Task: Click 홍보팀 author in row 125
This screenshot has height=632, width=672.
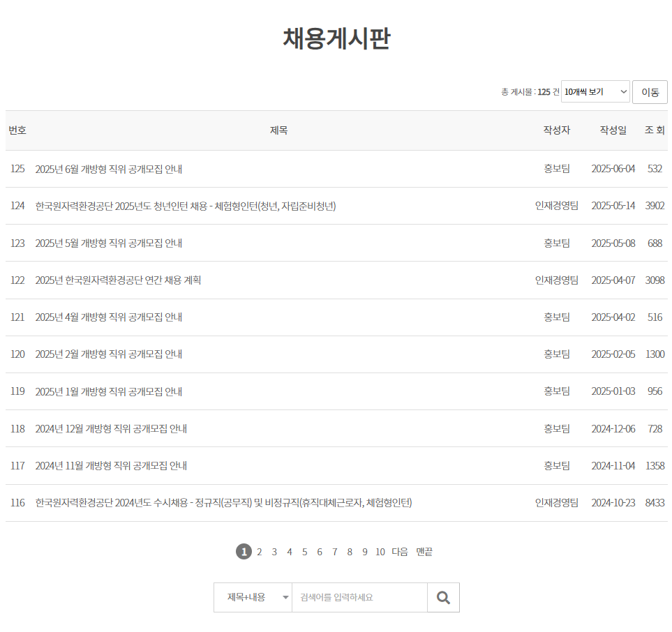Action: click(x=557, y=169)
